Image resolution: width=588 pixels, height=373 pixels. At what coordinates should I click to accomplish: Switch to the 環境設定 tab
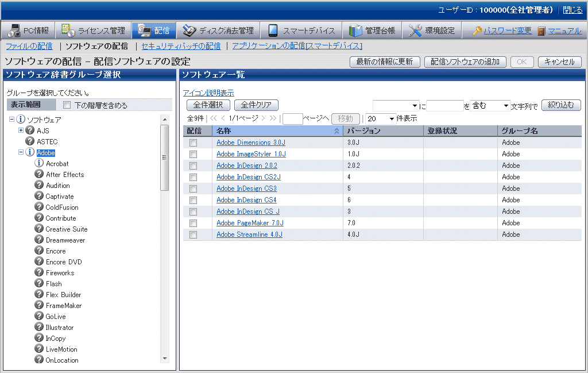[x=432, y=30]
